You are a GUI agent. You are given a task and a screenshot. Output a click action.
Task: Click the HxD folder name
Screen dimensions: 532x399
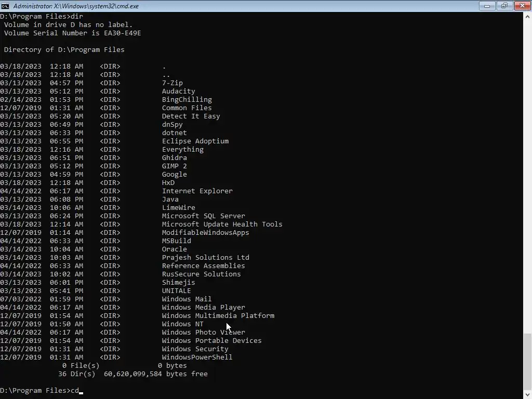coord(168,182)
